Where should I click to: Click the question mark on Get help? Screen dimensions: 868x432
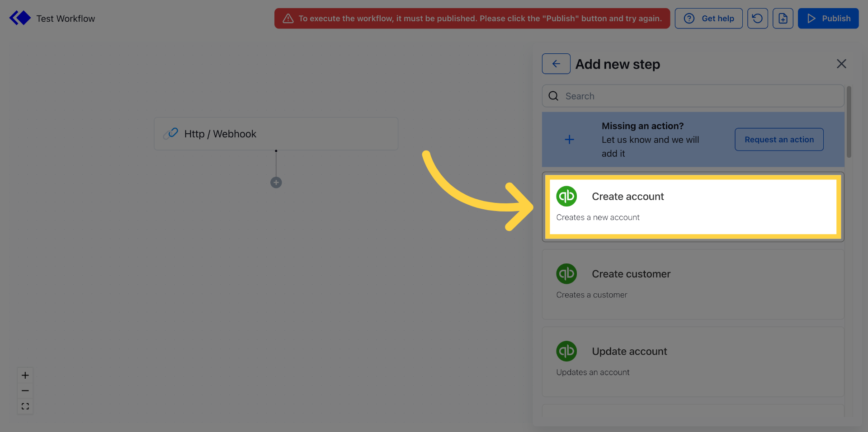click(x=689, y=18)
